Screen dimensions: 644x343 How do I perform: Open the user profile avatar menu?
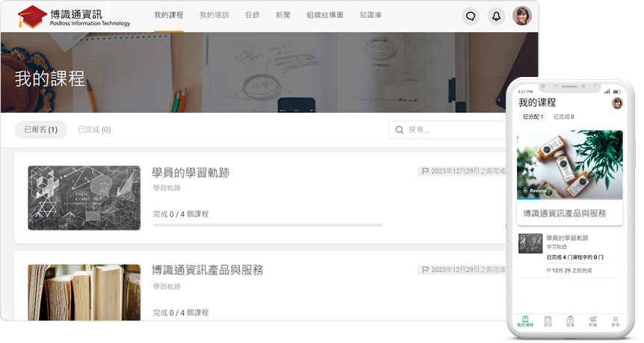pyautogui.click(x=521, y=16)
